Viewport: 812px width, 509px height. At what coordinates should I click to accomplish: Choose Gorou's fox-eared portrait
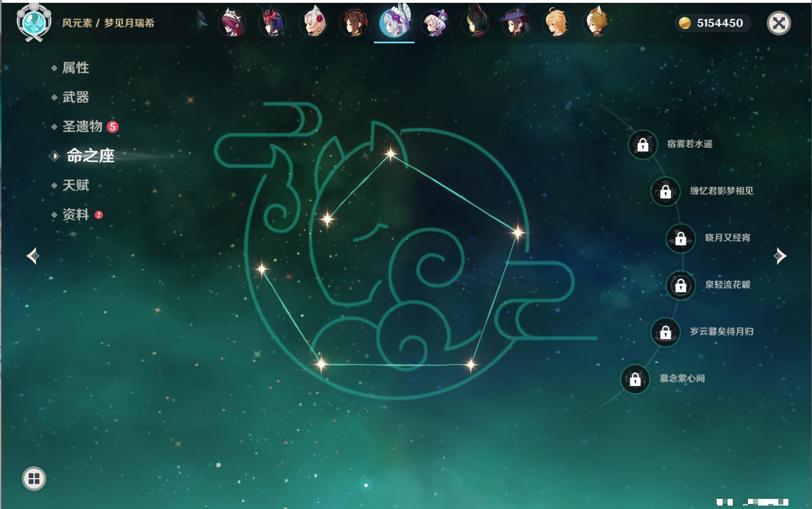click(597, 23)
